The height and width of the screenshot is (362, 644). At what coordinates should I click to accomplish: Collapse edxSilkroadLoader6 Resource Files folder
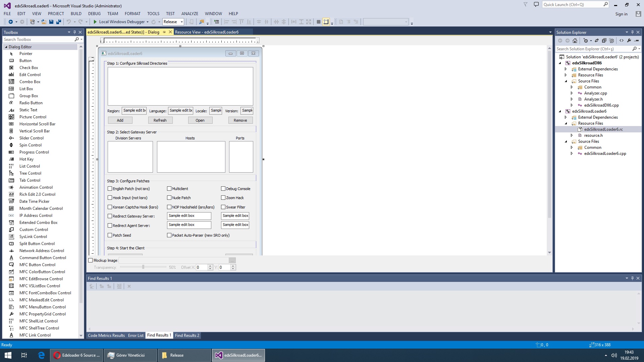566,123
